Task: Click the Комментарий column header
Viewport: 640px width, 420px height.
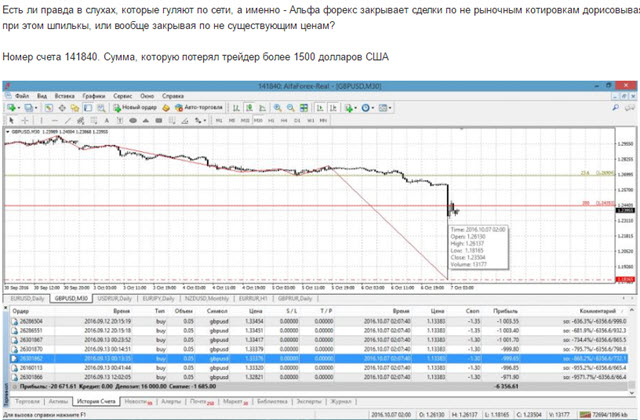Action: [597, 311]
